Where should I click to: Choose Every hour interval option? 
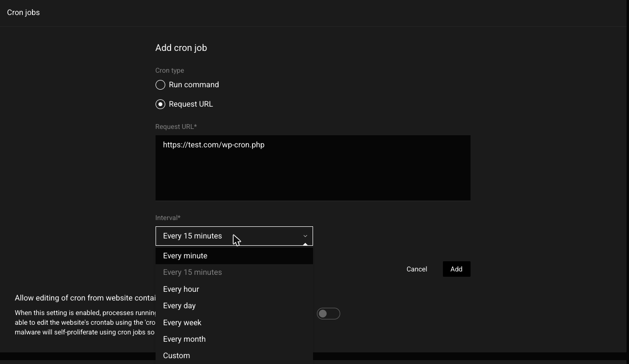pos(234,289)
